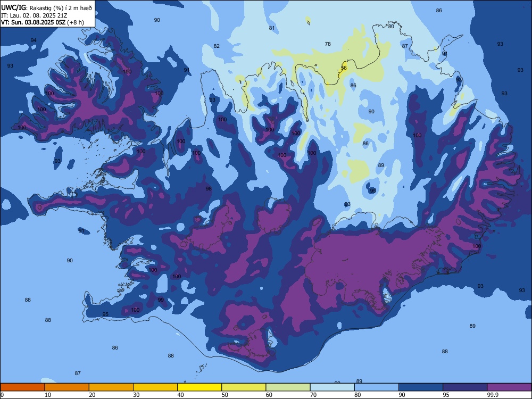Select the purple above-99.9 legend swatch
Image resolution: width=532 pixels, height=399 pixels.
[509, 387]
